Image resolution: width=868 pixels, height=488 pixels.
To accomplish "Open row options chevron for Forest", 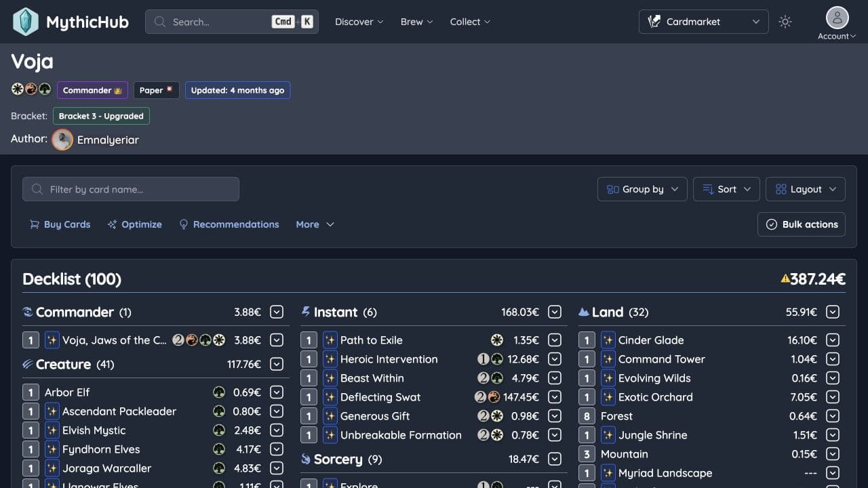I will click(833, 416).
